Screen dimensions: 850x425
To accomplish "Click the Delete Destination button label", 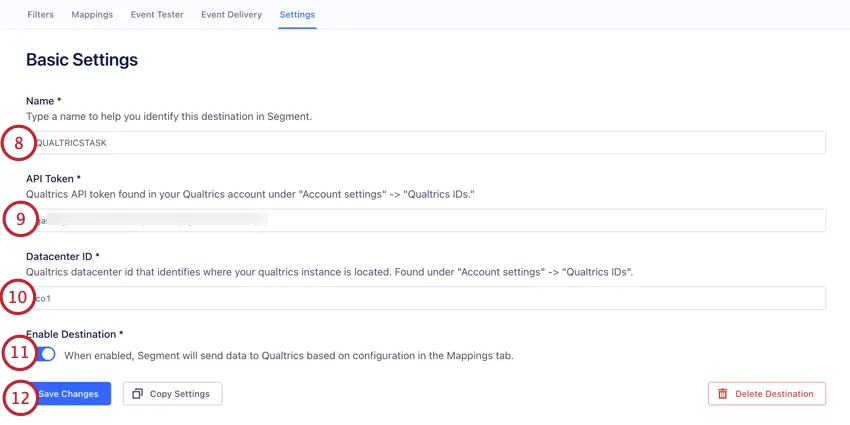I will [774, 394].
